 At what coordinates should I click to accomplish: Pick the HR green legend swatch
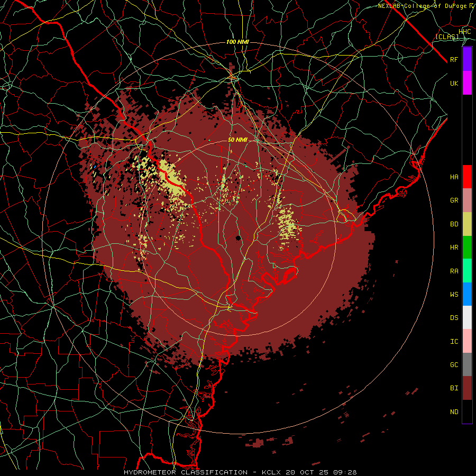[467, 248]
